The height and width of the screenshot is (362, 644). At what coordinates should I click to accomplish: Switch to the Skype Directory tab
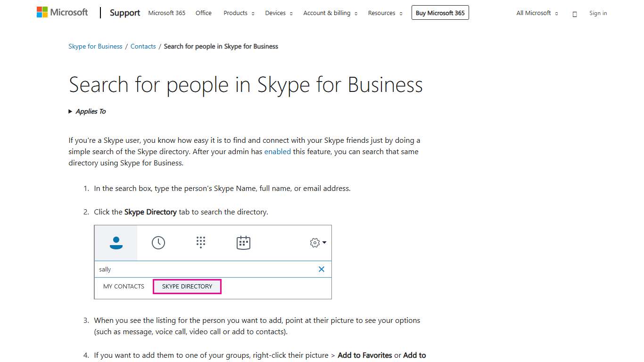(x=187, y=286)
